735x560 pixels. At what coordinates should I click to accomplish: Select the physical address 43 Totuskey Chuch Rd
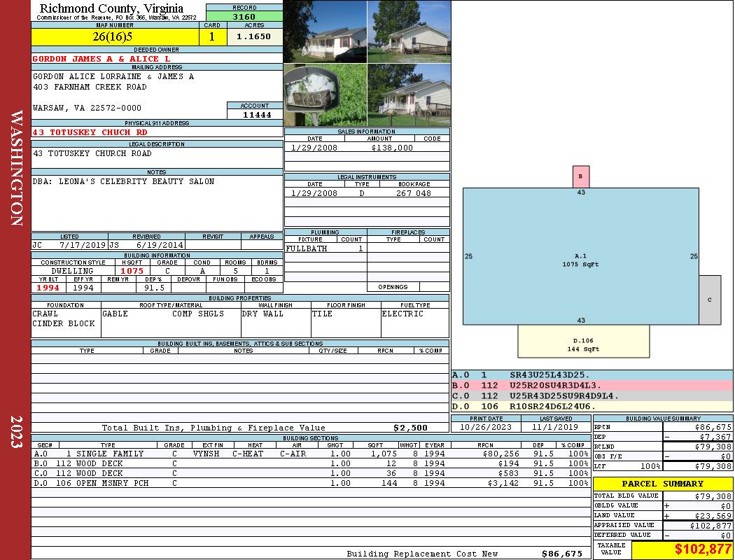90,132
